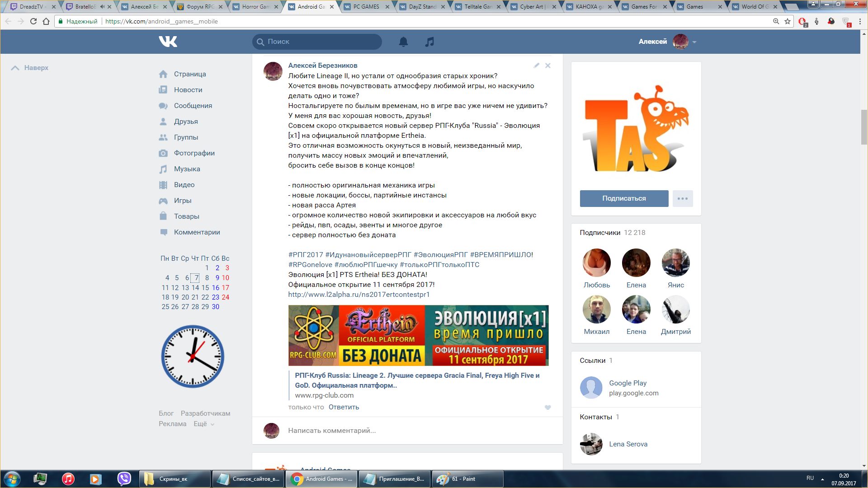Viewport: 868px width, 488px height.
Task: Click the Новости news icon
Action: point(163,90)
